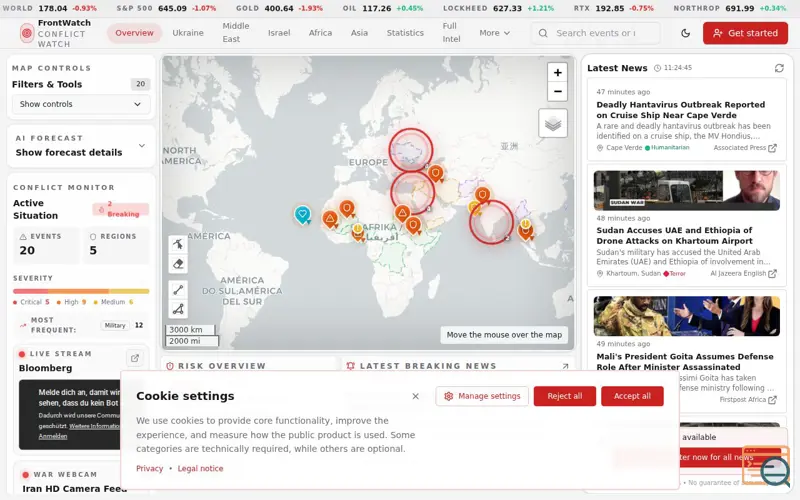Open Deadly Hantavirus Outbreak headline
The height and width of the screenshot is (500, 800).
(x=681, y=110)
